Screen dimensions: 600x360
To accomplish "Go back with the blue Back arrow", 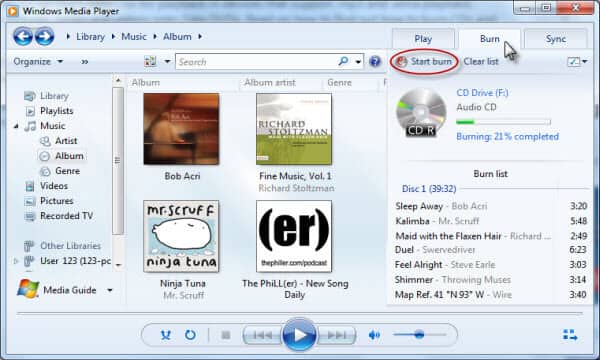I will coord(23,37).
